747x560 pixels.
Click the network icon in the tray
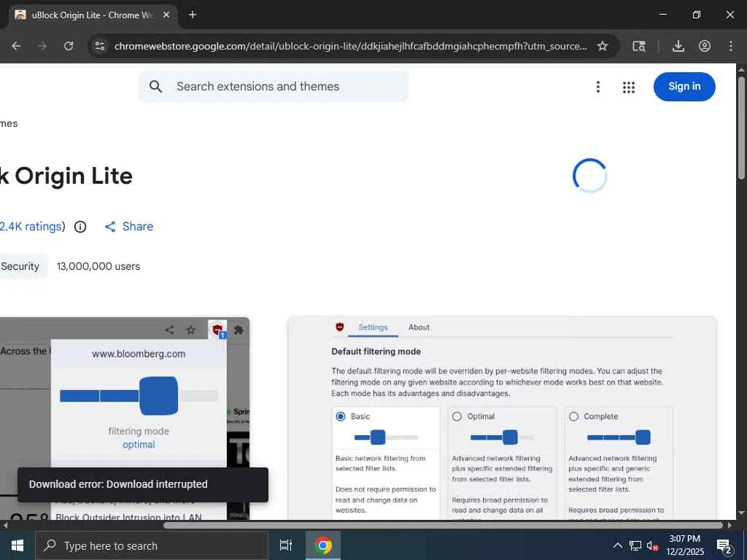635,545
